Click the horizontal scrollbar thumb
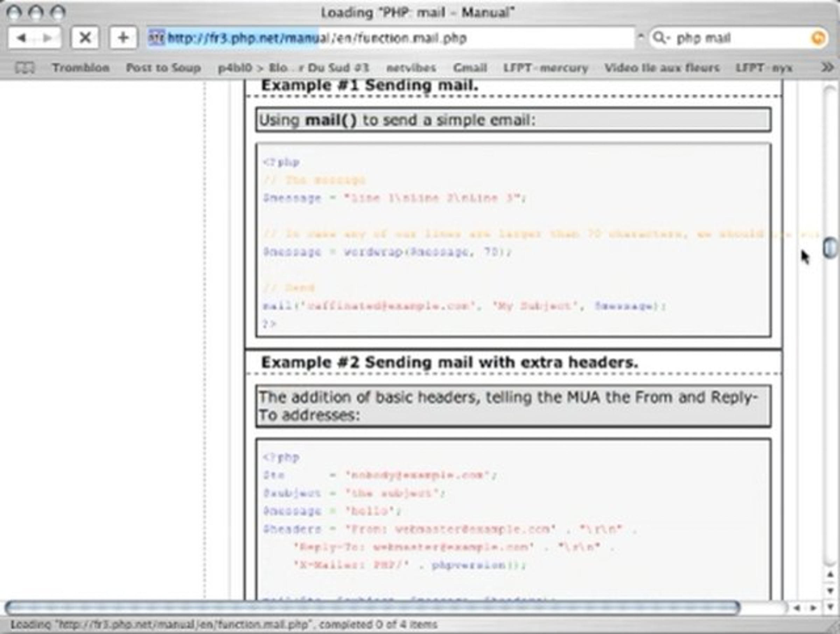The width and height of the screenshot is (840, 634). coord(372,608)
